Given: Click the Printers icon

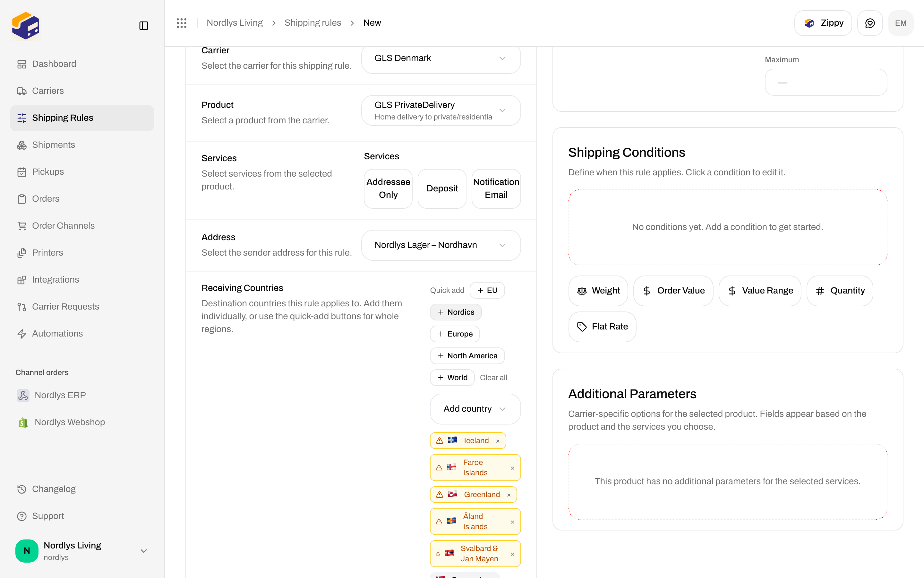Looking at the screenshot, I should [22, 253].
